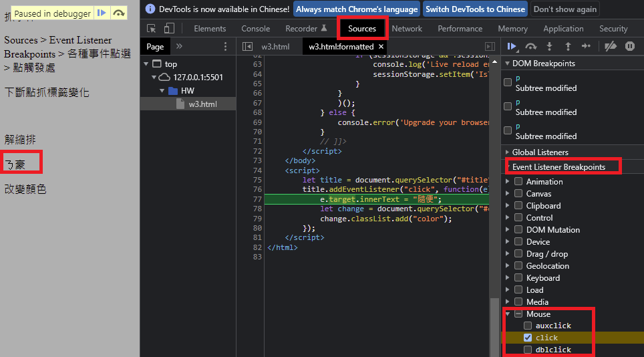Select the Page navigator tab
The width and height of the screenshot is (644, 357).
click(155, 46)
